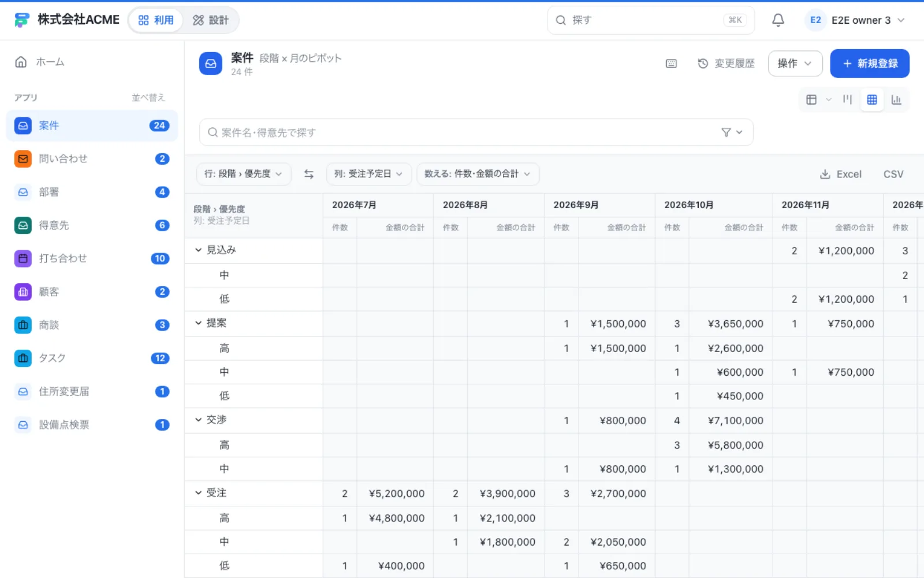
Task: Click the 2026年7月 column header
Action: 378,205
